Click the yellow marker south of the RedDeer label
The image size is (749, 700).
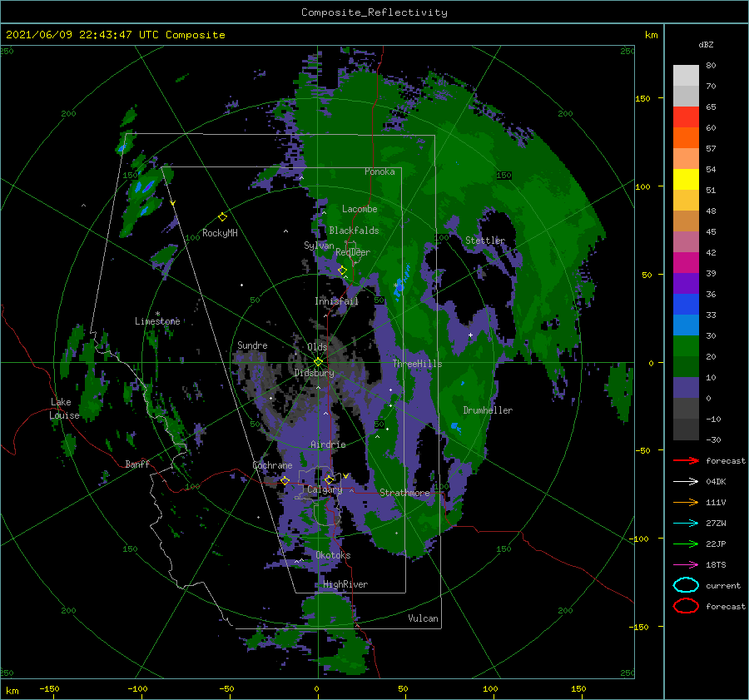342,271
